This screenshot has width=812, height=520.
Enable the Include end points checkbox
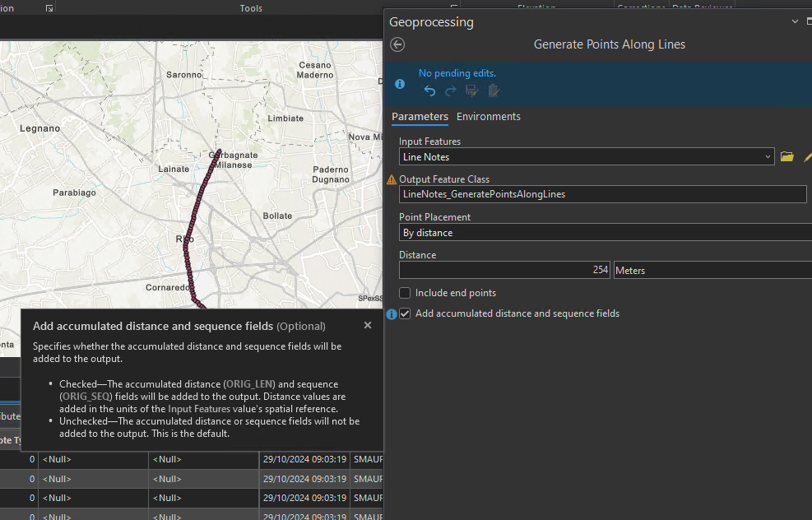[405, 293]
